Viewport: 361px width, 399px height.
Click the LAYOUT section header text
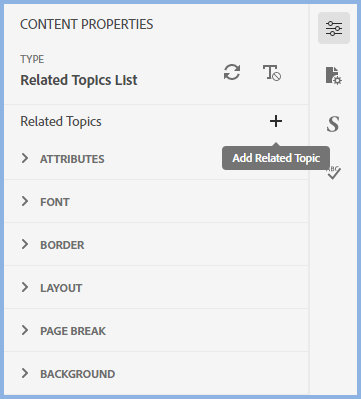point(61,288)
